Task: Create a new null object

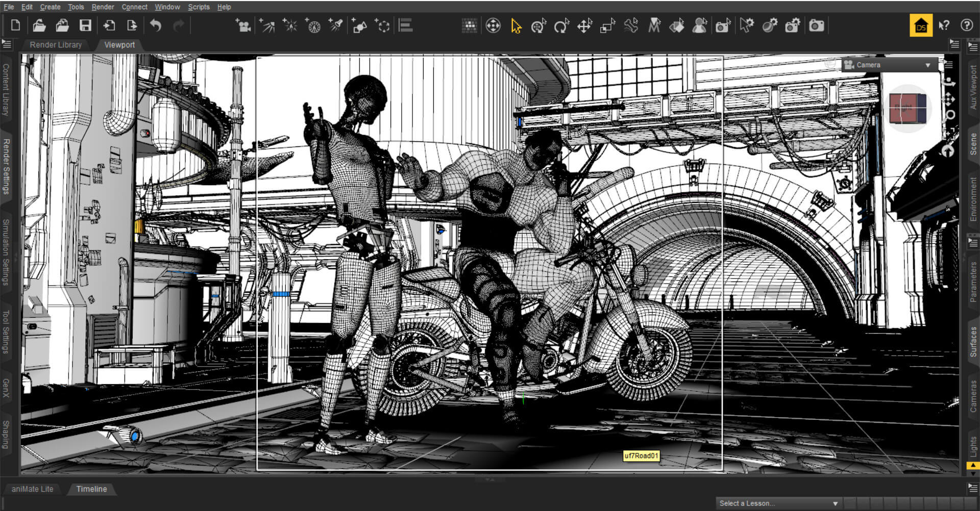Action: (x=382, y=25)
